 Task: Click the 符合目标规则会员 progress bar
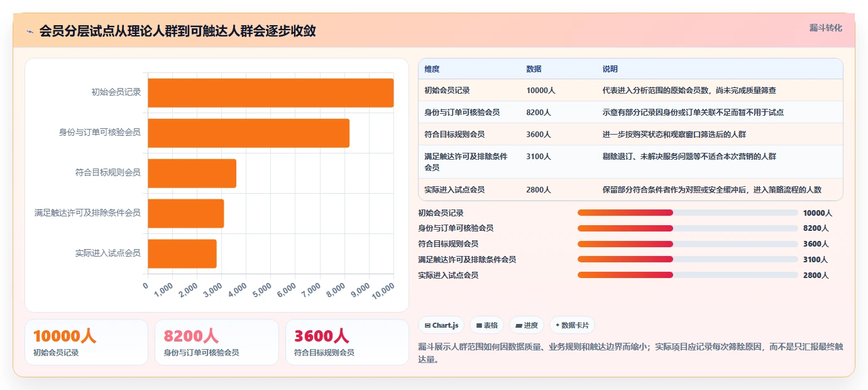click(688, 244)
